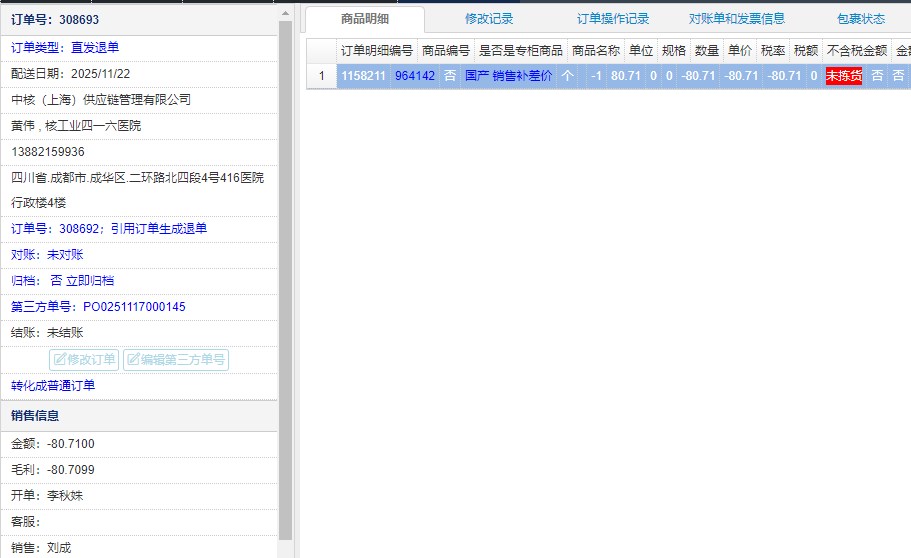Switch to the 修改记录 tab
The image size is (911, 558).
pyautogui.click(x=489, y=19)
